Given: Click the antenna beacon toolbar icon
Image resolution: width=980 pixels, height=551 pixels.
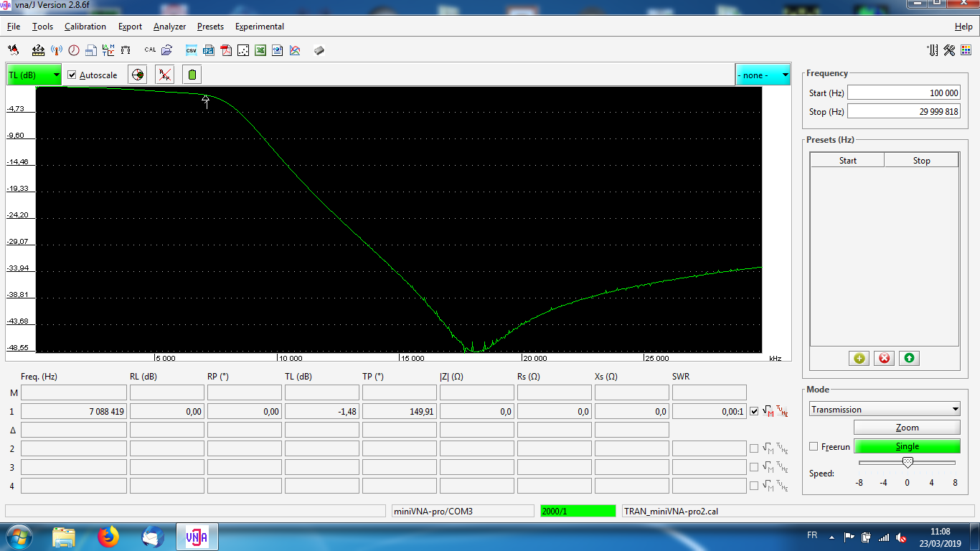Looking at the screenshot, I should click(57, 50).
